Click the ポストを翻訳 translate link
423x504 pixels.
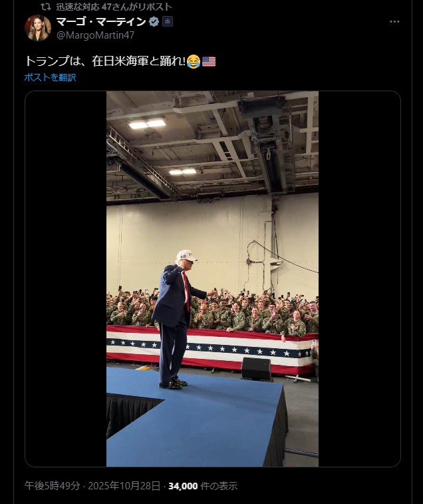pyautogui.click(x=50, y=77)
